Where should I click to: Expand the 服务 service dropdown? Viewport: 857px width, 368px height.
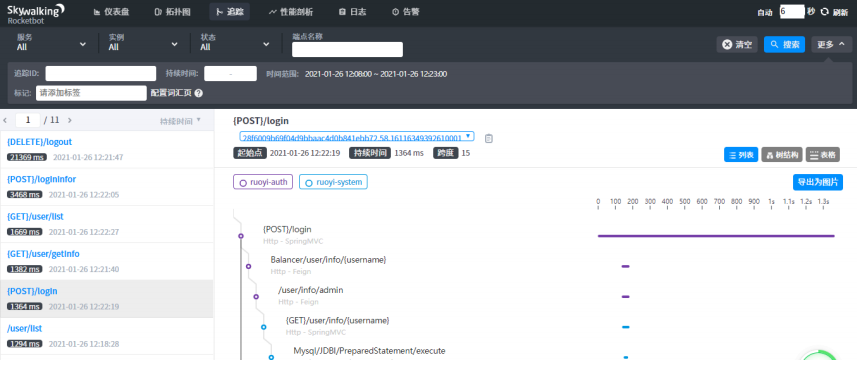51,43
